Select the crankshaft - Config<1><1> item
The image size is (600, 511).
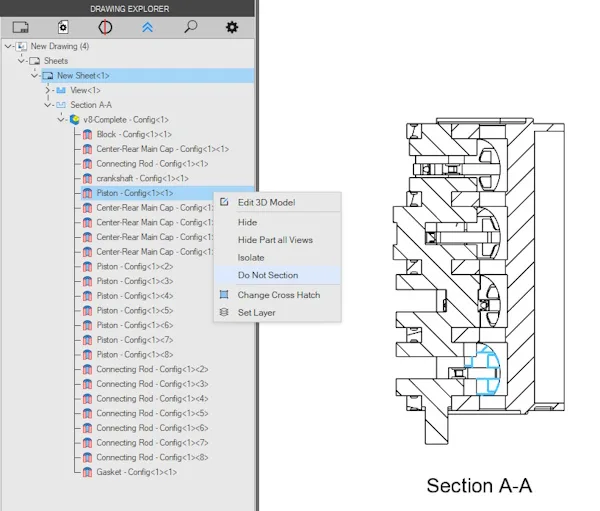tap(142, 178)
